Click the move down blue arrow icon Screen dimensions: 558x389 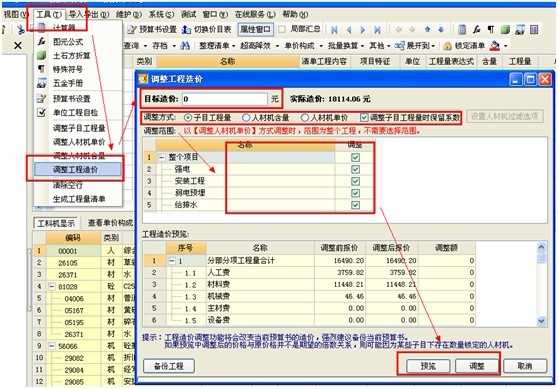coord(441,29)
